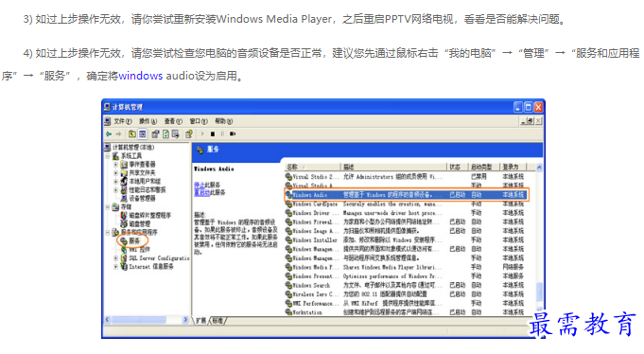Toggle the show/hide console tree toolbar icon
This screenshot has height=354, width=644.
coord(142,134)
